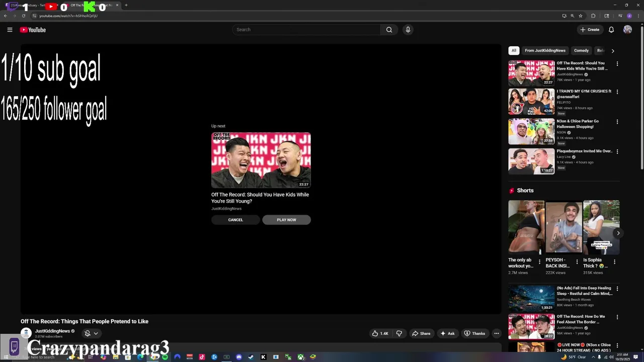Share the video
The image size is (644, 362).
[x=421, y=333]
